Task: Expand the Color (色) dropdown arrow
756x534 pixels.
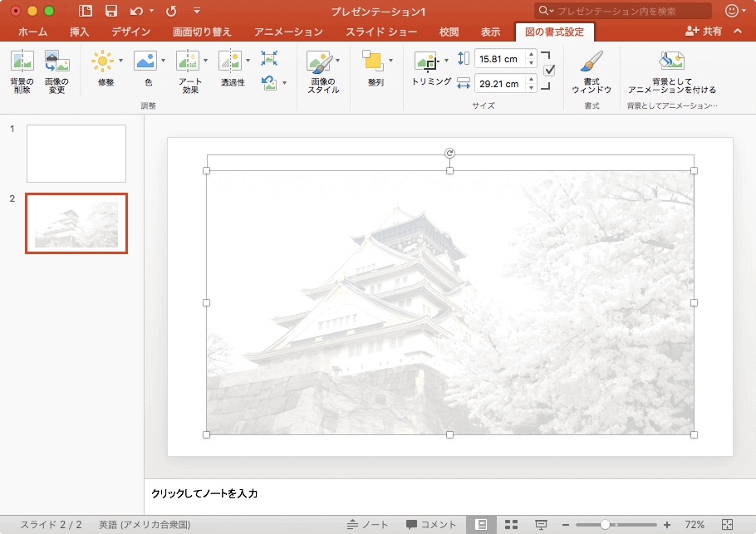Action: [163, 61]
